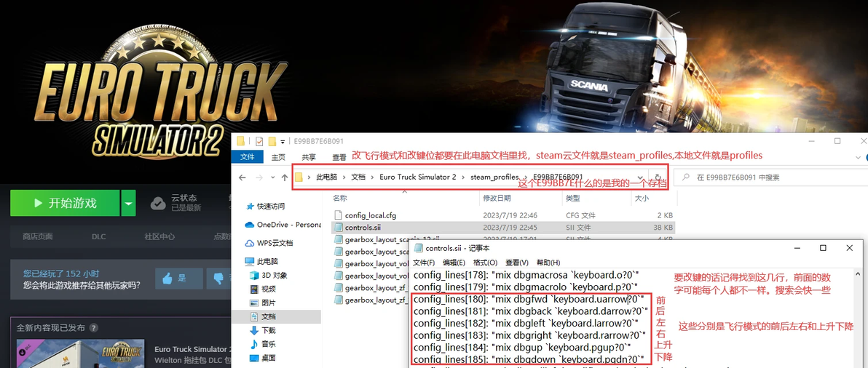Click the green 开始游戏 play button
Image resolution: width=868 pixels, height=368 pixels.
pyautogui.click(x=65, y=203)
